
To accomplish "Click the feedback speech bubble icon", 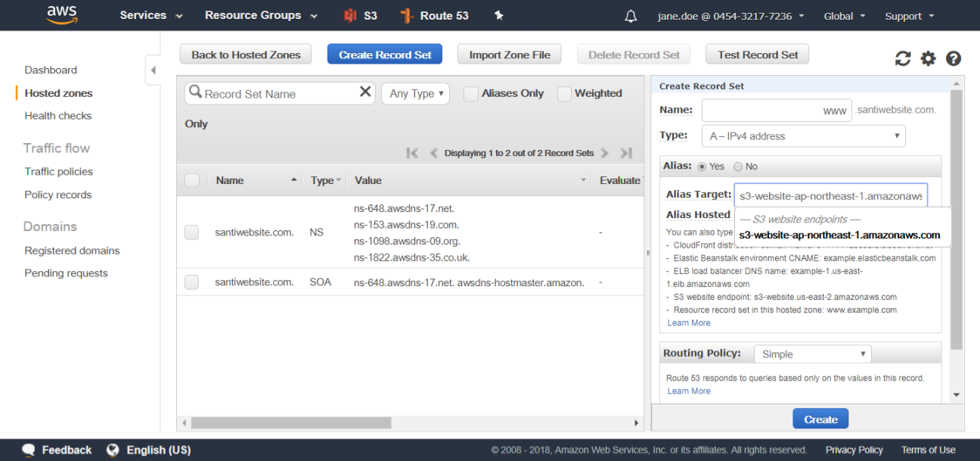I will [29, 450].
